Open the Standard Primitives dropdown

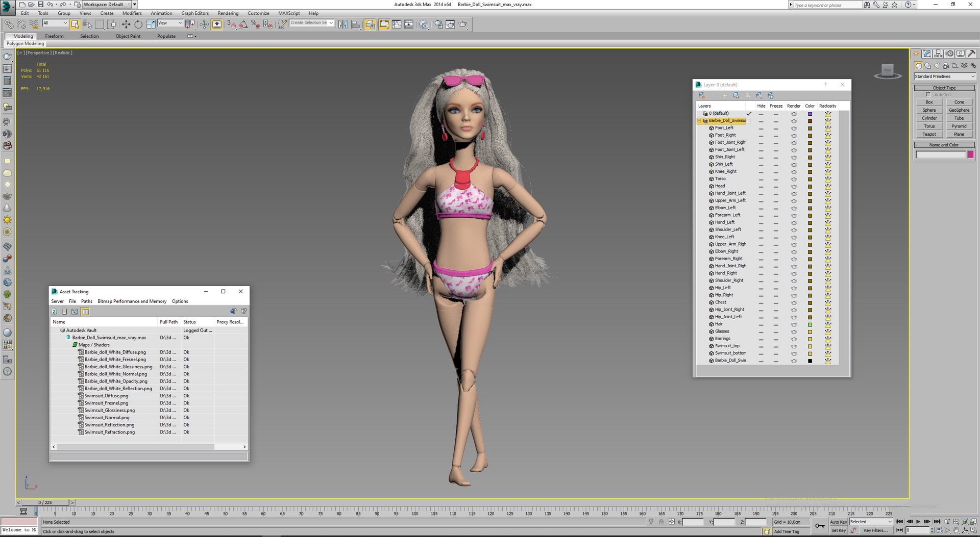[945, 76]
